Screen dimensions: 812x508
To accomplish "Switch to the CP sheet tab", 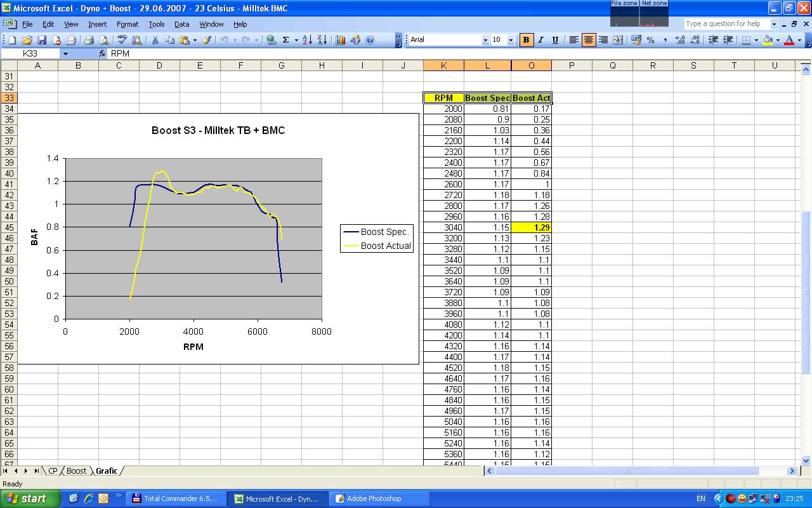I will pos(53,471).
